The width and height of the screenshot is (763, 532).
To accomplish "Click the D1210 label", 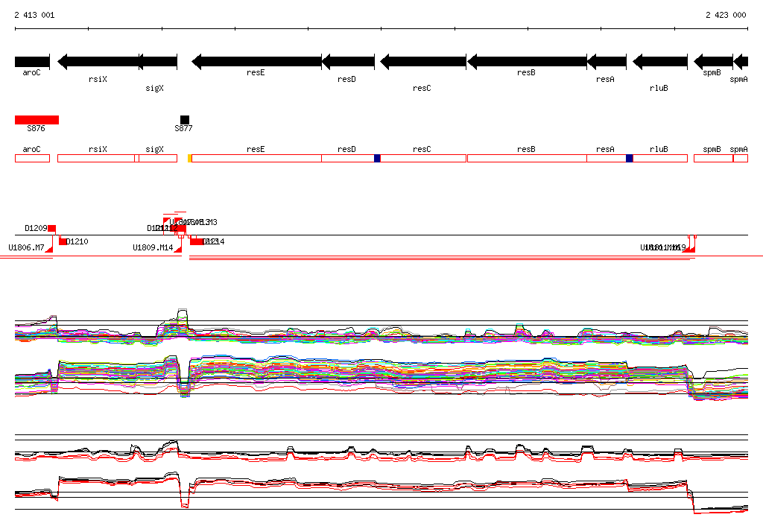I will click(x=77, y=241).
